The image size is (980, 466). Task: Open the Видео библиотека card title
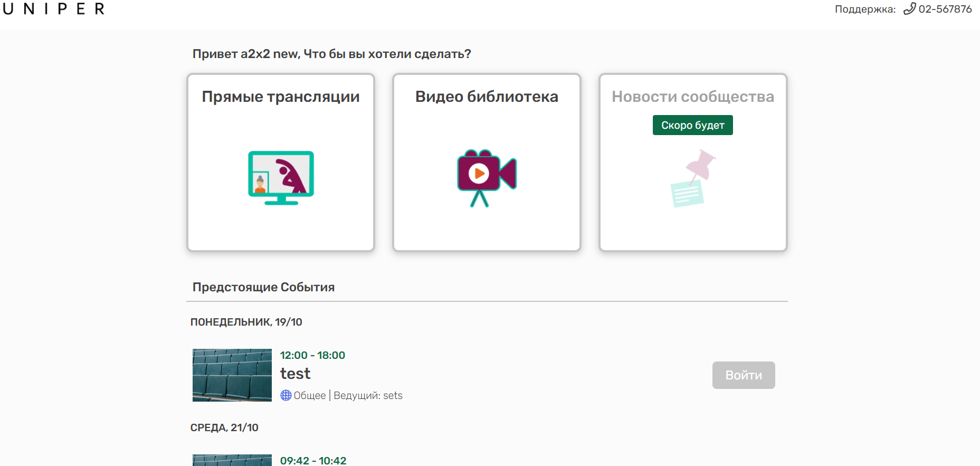coord(487,97)
